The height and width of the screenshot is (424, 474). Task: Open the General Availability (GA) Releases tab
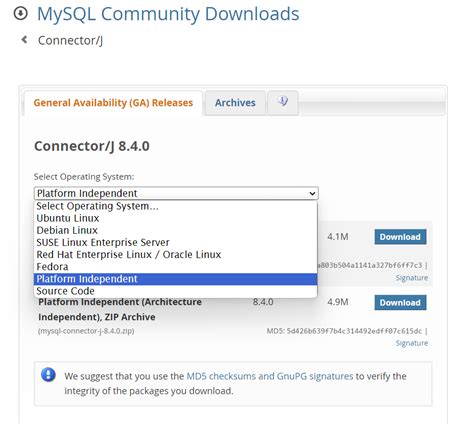[x=113, y=103]
